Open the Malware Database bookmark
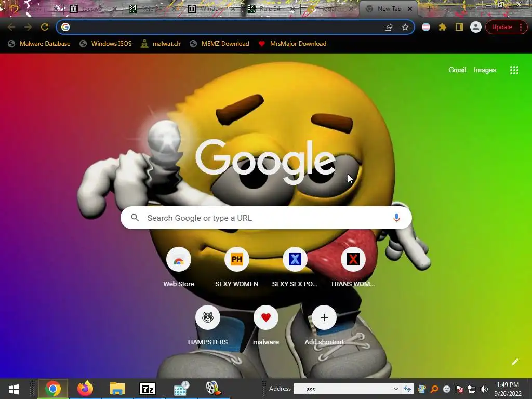Screen dimensions: 532x399 point(39,44)
